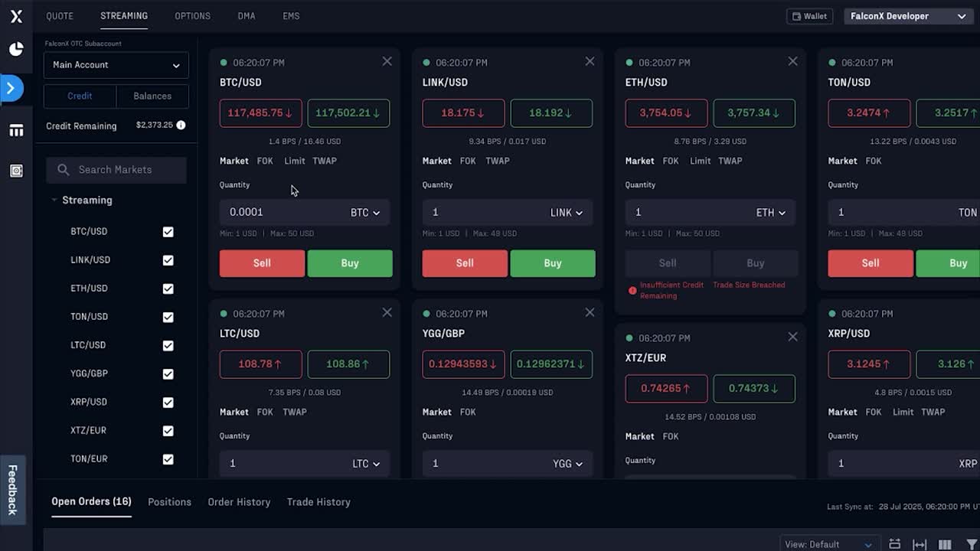Open the pie chart analytics panel from sidebar
980x551 pixels.
16,48
